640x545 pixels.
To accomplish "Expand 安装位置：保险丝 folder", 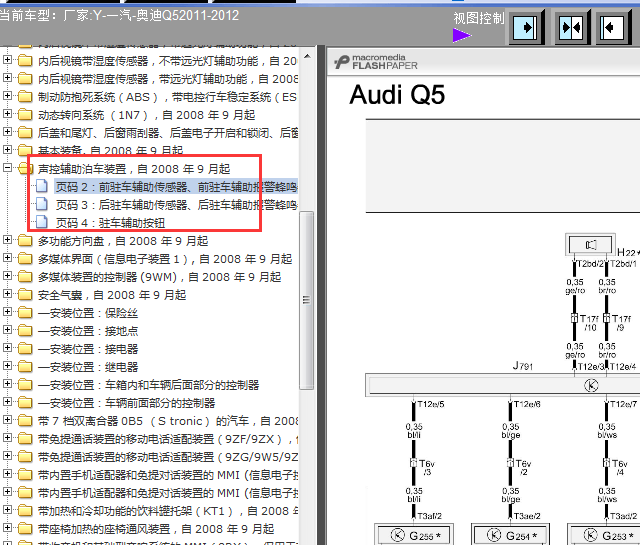I will tap(7, 312).
